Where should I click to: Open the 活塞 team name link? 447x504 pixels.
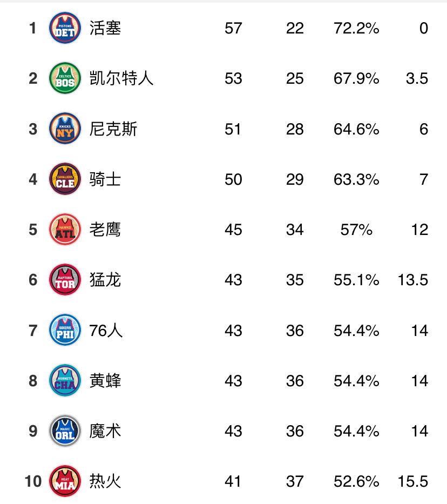coord(105,28)
